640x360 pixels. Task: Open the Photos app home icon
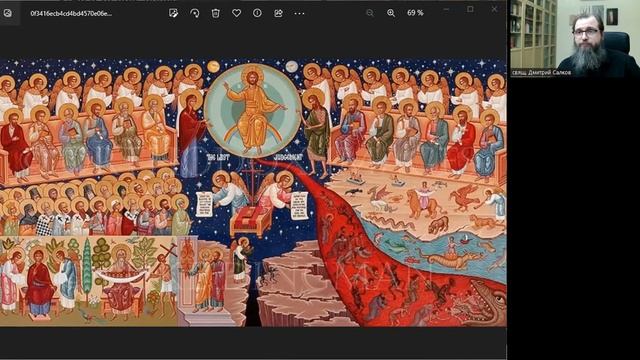point(8,13)
